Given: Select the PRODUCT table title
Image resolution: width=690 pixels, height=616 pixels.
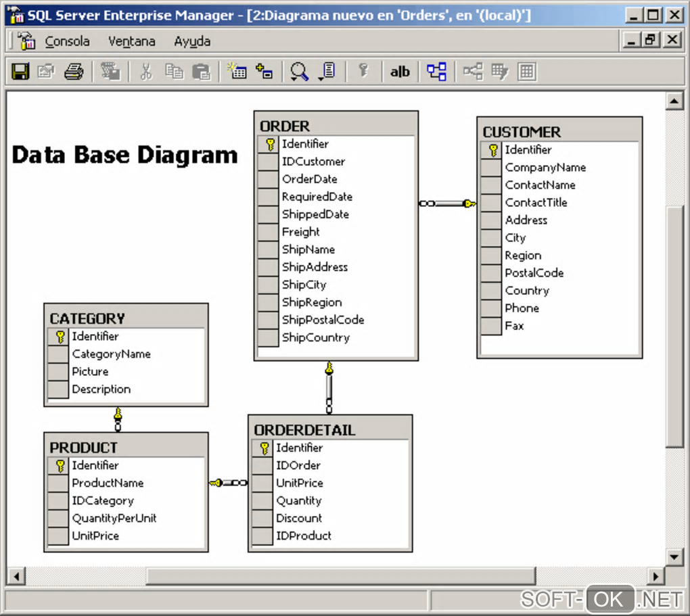Looking at the screenshot, I should (x=83, y=448).
